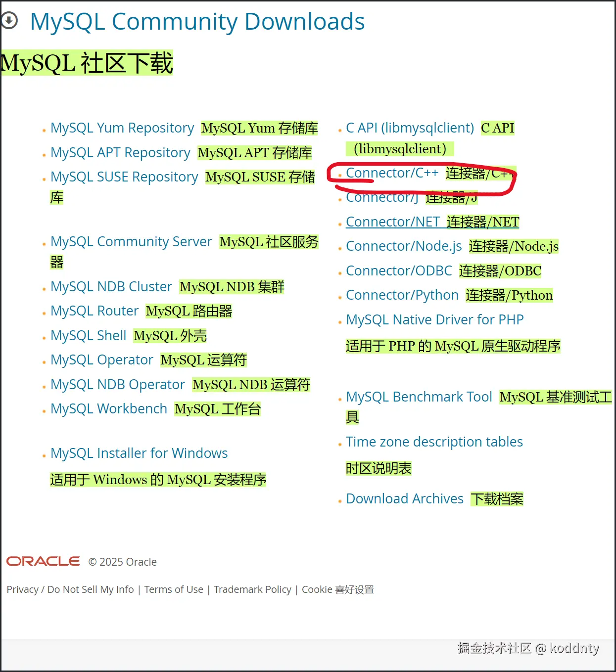Open the Cookie 喜好设置 footer link
The image size is (616, 672).
pyautogui.click(x=338, y=589)
